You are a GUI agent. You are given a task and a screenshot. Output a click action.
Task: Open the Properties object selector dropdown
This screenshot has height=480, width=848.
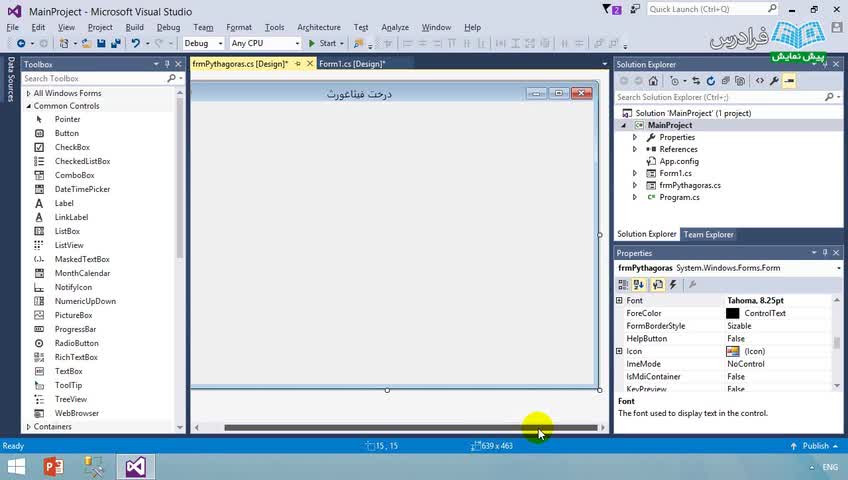pyautogui.click(x=839, y=268)
